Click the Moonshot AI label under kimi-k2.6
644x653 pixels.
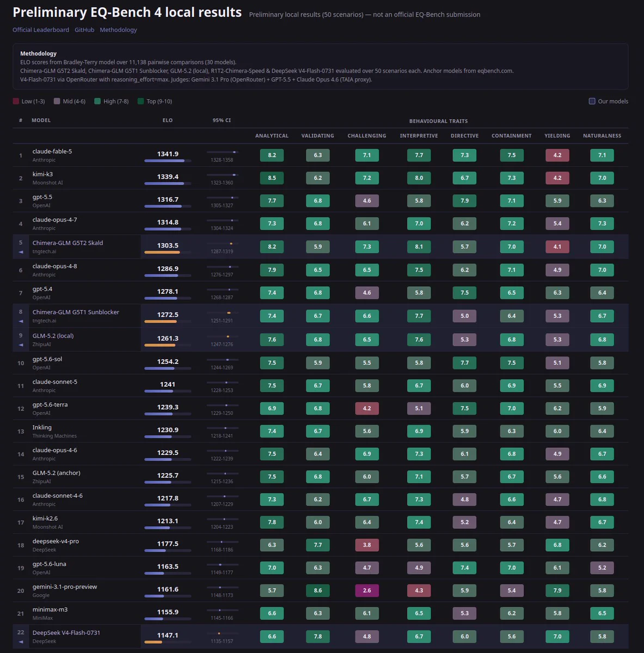(x=47, y=527)
